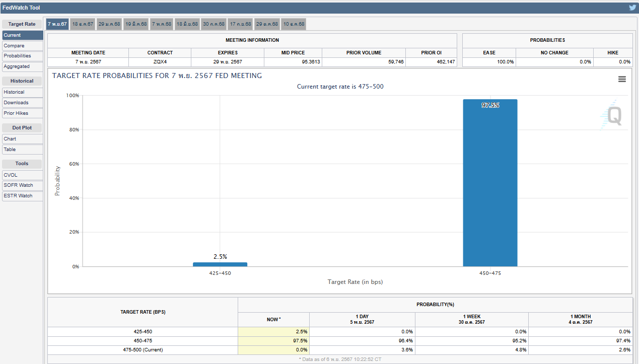The height and width of the screenshot is (364, 639).
Task: Show the Aggregated view
Action: point(23,66)
